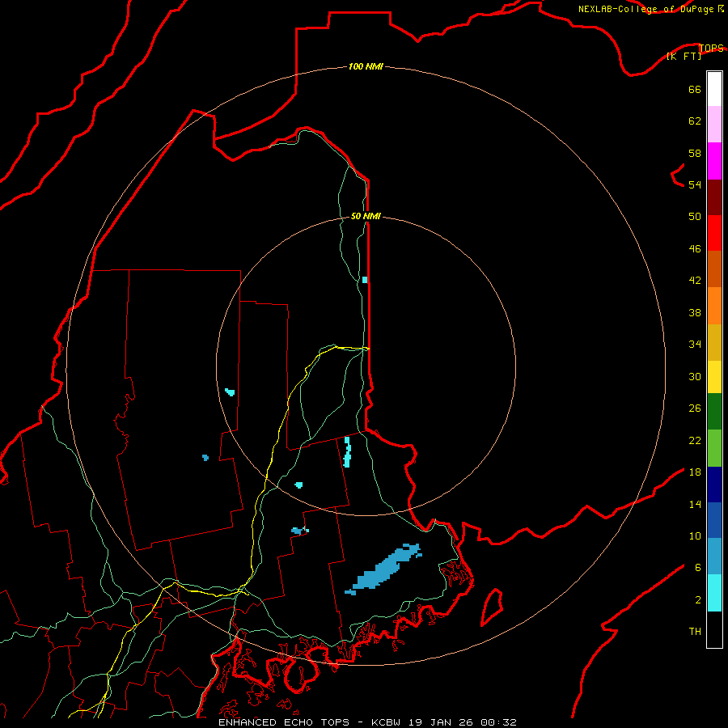
Task: Click the '34' legend value
Action: [x=695, y=345]
